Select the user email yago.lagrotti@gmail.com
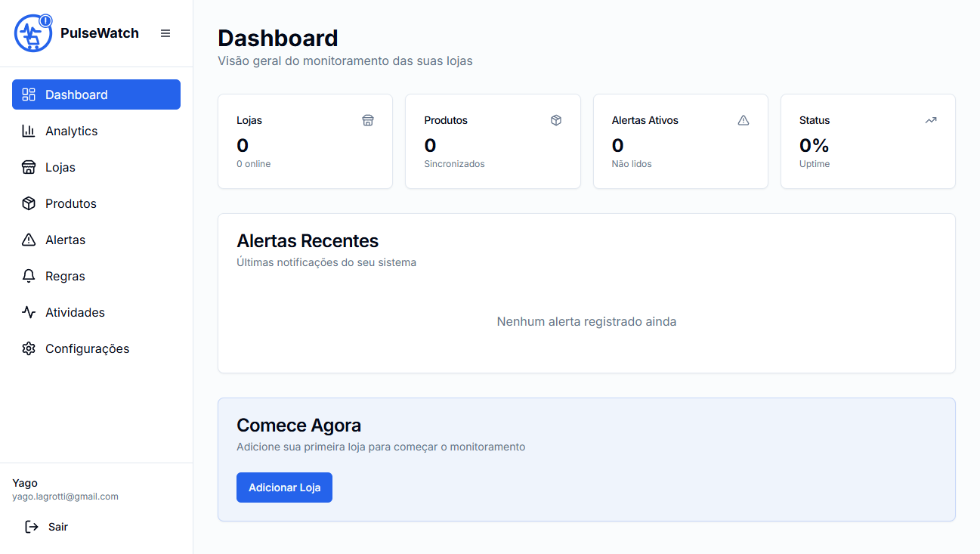 click(65, 497)
